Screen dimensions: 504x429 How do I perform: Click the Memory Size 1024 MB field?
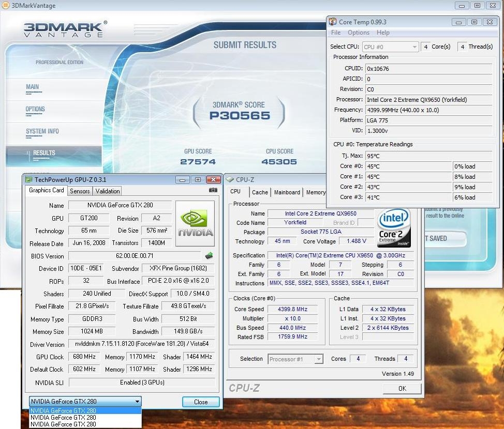coord(92,331)
